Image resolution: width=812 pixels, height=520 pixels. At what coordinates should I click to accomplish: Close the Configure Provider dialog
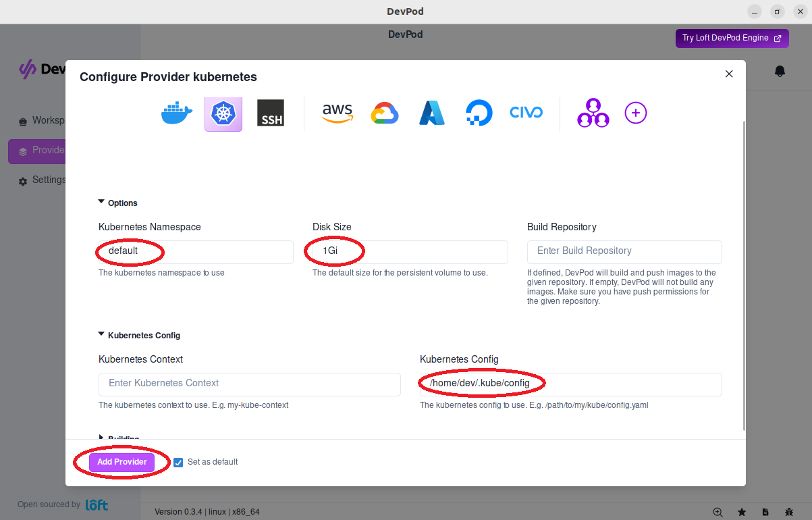(x=729, y=74)
